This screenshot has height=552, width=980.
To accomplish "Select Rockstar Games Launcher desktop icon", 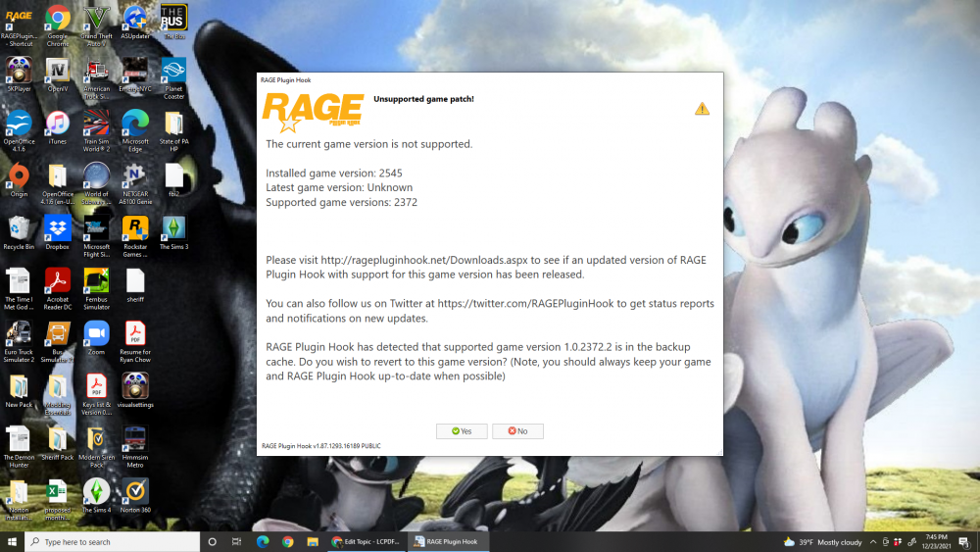I will [x=135, y=236].
